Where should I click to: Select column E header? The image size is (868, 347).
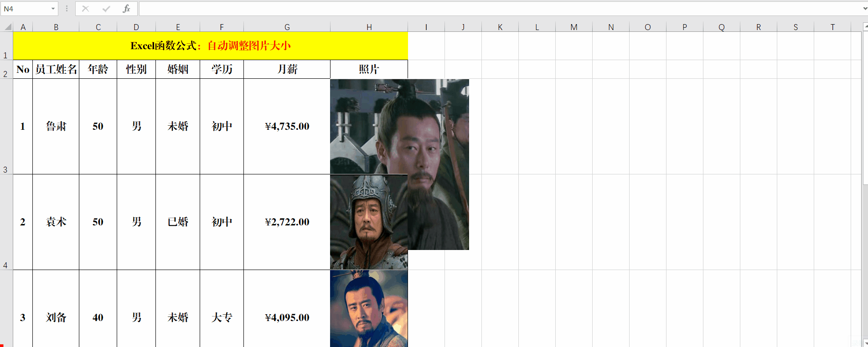[178, 27]
